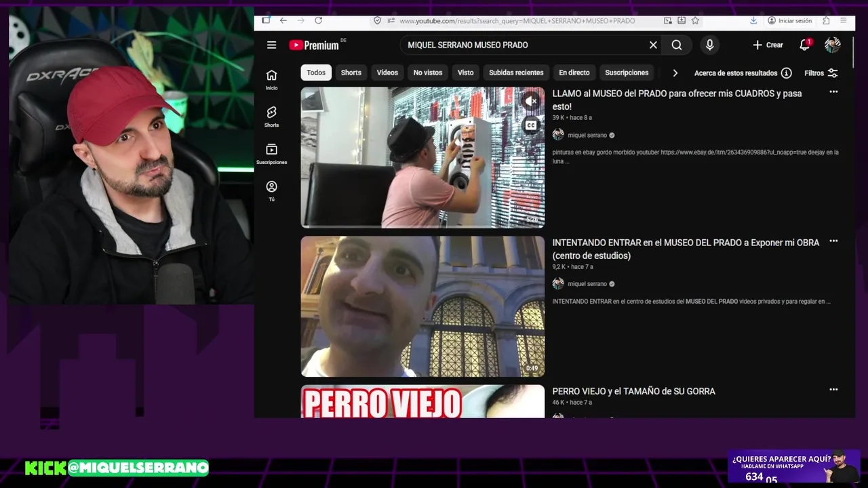This screenshot has height=488, width=868.
Task: Click the browser forward arrow
Action: coord(301,20)
